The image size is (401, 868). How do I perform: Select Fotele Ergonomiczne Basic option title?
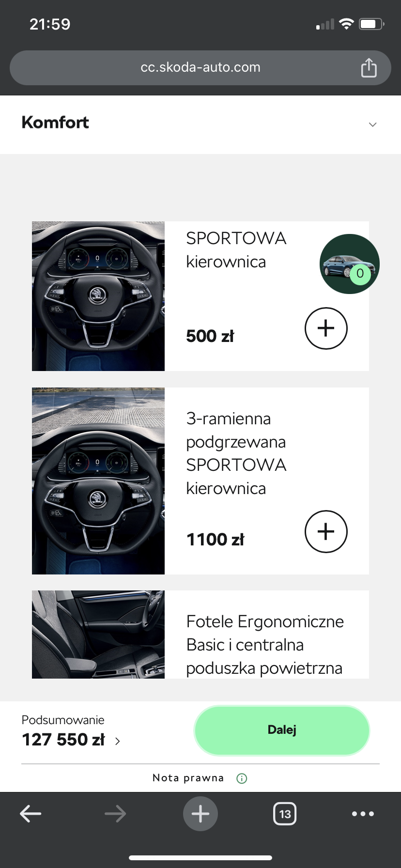coord(265,645)
